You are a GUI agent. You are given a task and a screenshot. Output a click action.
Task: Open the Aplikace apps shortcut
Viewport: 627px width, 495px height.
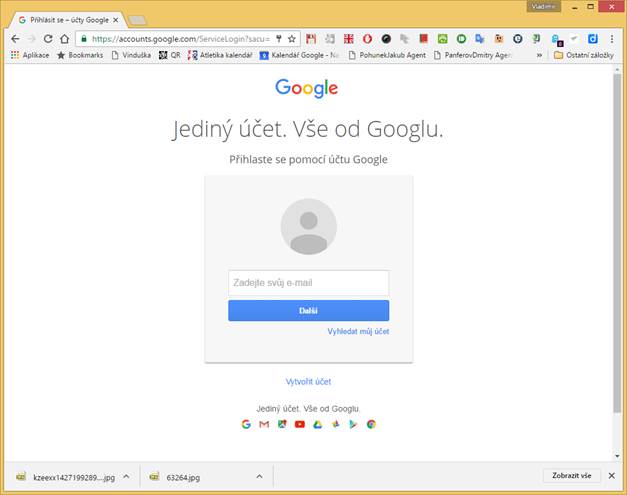(30, 55)
